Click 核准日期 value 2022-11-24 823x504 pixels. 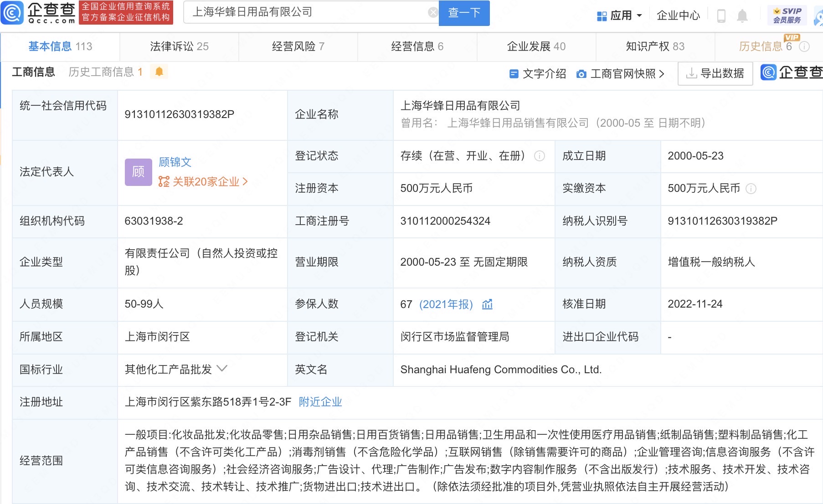coord(695,304)
